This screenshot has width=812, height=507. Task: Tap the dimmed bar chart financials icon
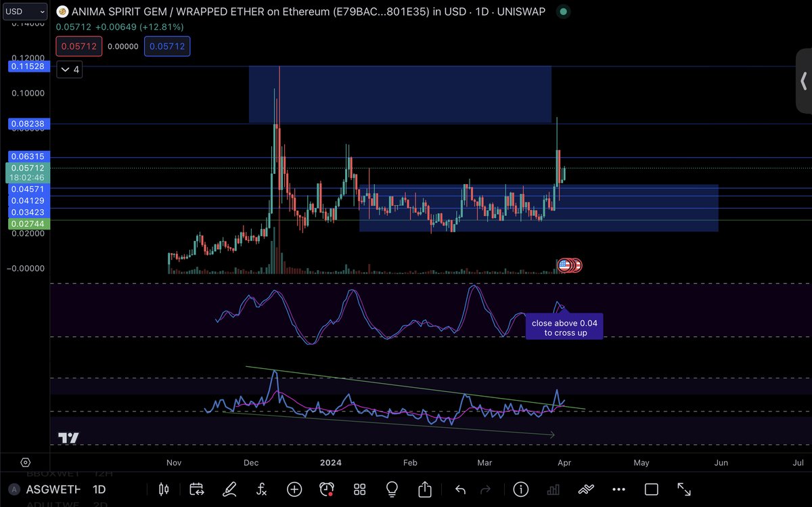(553, 489)
